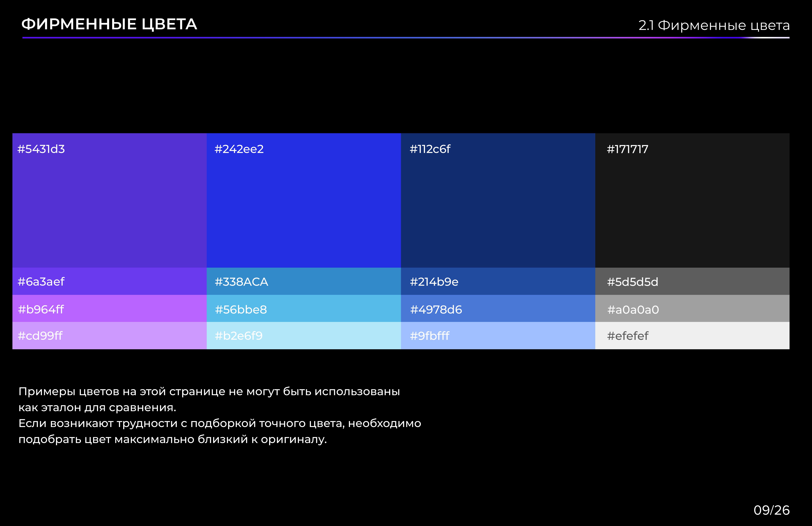
Task: Select the #b2e6f9 pale cyan swatch
Action: [304, 335]
